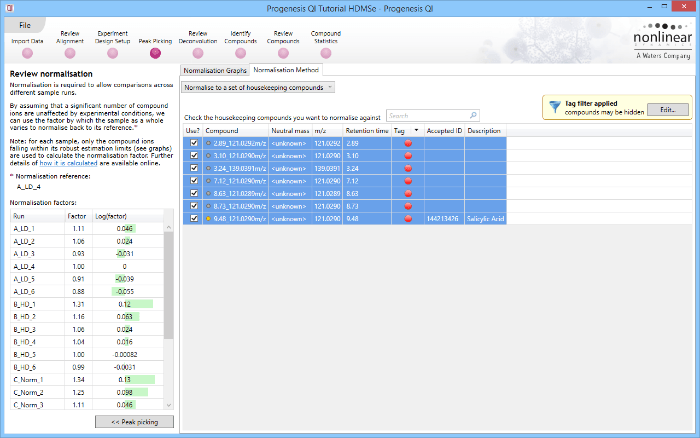
Task: Click the Log(factor) column header
Action: tap(128, 216)
